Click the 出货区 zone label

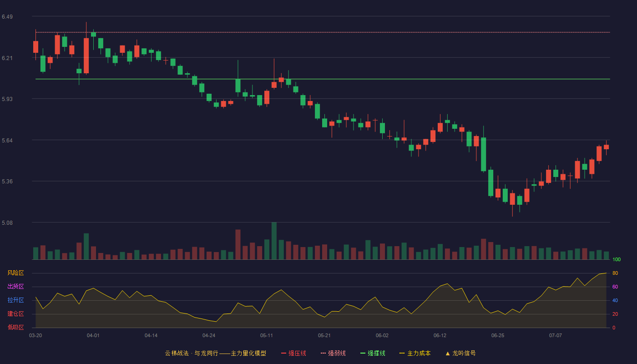tap(15, 287)
